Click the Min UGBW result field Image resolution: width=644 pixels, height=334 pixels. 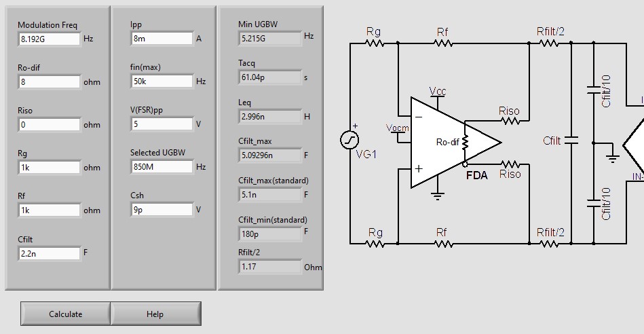(x=269, y=39)
